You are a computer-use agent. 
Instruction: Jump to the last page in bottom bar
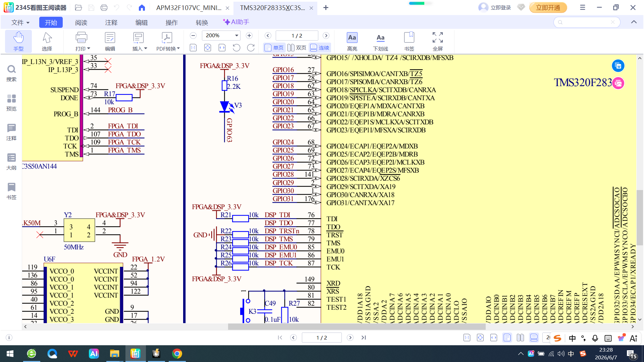pyautogui.click(x=364, y=338)
